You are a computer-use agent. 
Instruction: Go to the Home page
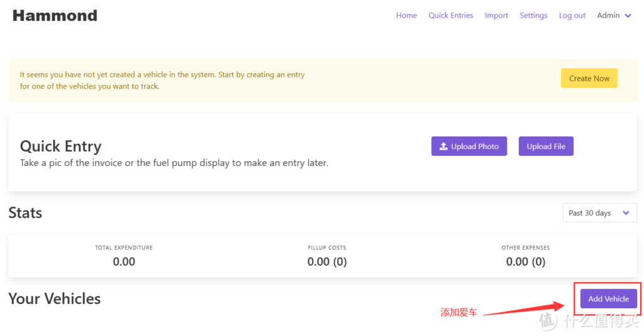click(406, 16)
